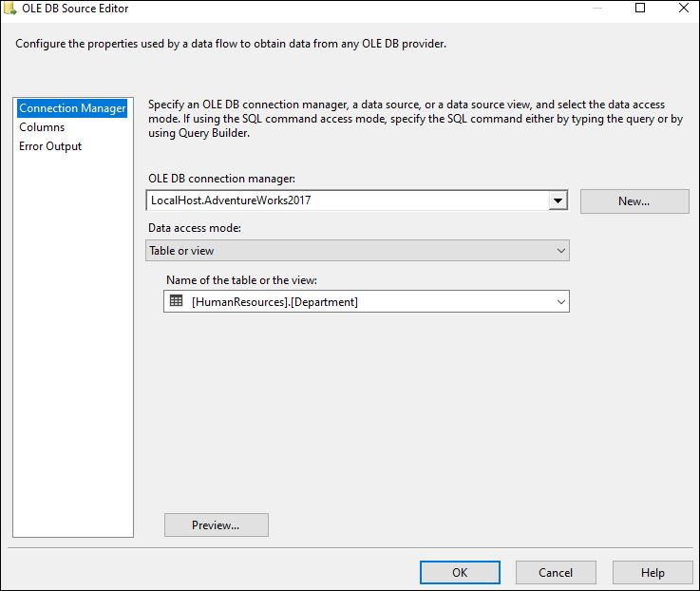The width and height of the screenshot is (700, 591).
Task: Click the Preview... button
Action: (x=216, y=525)
